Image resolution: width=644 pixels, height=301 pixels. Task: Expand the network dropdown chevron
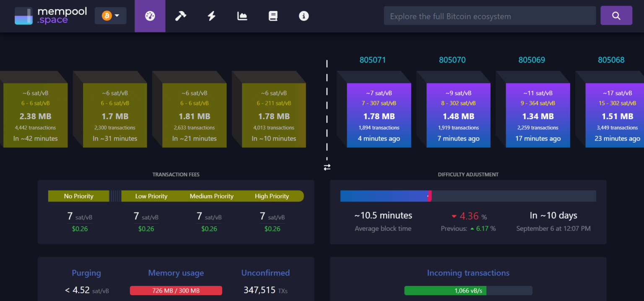tap(117, 15)
